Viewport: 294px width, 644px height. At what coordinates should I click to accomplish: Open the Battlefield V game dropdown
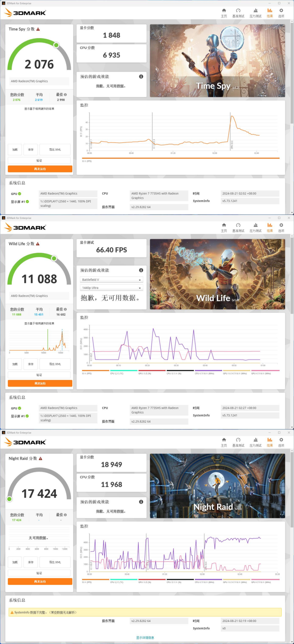[111, 280]
